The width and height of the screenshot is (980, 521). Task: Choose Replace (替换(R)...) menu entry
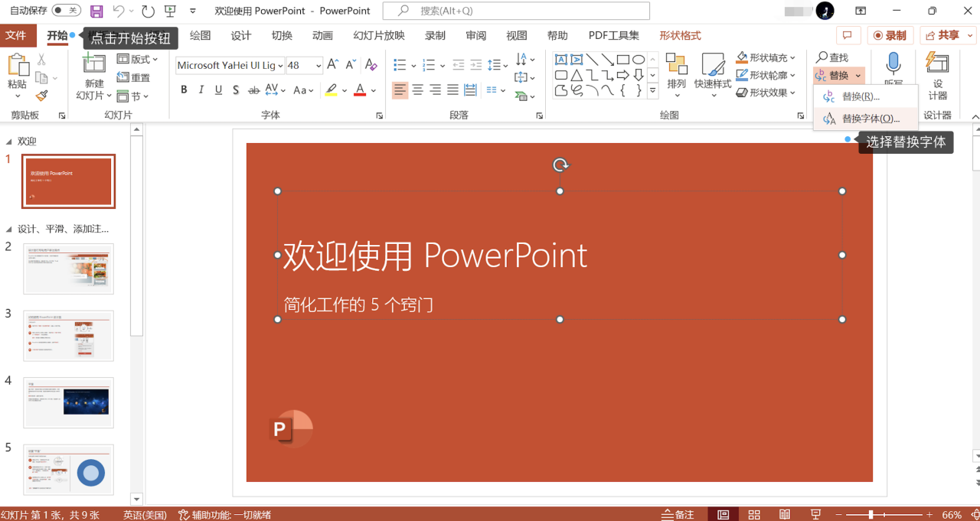866,96
